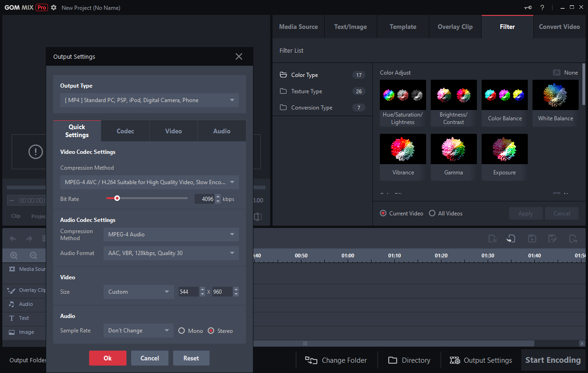Click the warning exclamation icon in preview
Viewport: 588px width, 373px height.
click(x=35, y=152)
